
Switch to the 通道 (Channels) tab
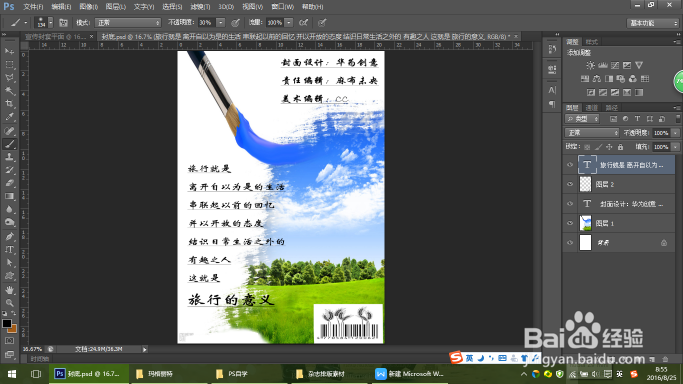[x=592, y=108]
